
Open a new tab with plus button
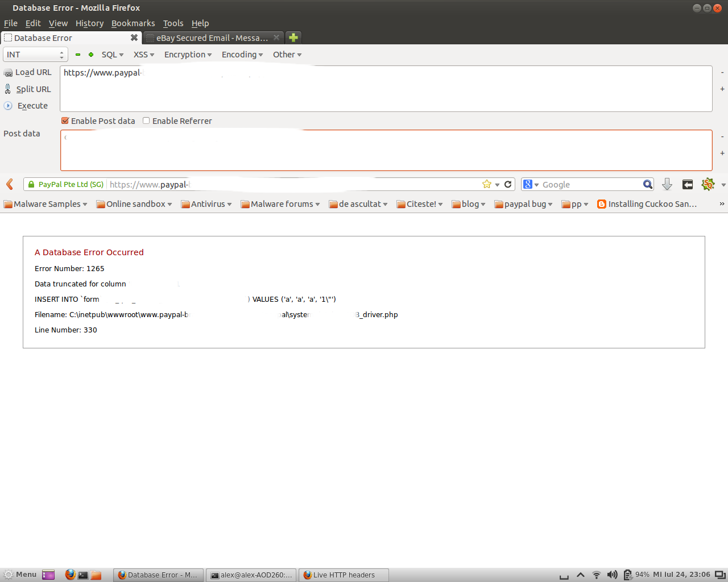(293, 38)
